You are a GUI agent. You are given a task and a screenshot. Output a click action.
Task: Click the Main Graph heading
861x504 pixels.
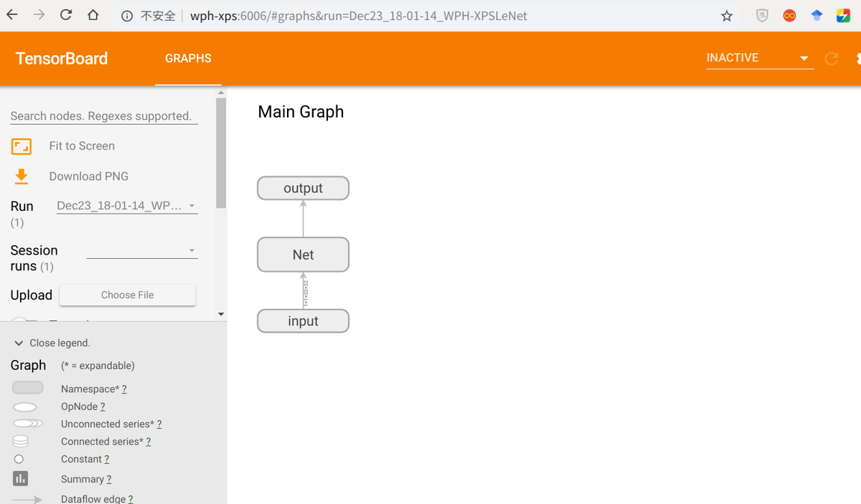click(x=301, y=112)
